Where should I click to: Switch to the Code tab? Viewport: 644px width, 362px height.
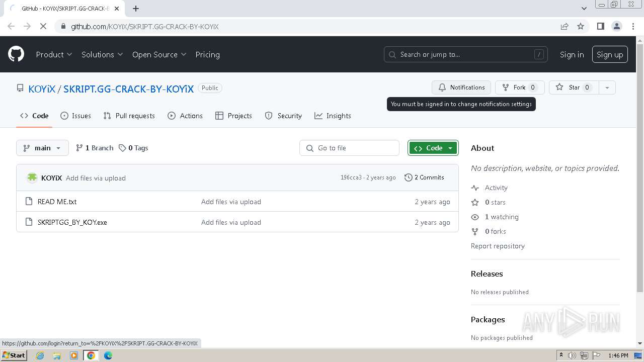[x=34, y=116]
